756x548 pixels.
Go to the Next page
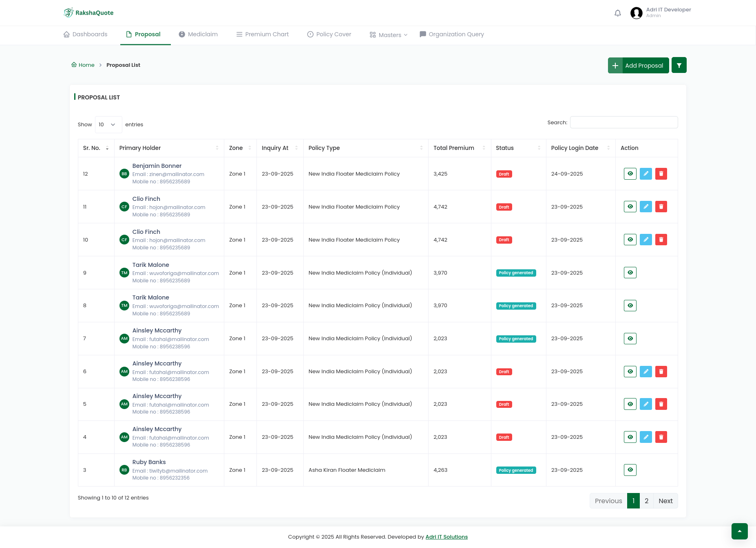(x=665, y=501)
